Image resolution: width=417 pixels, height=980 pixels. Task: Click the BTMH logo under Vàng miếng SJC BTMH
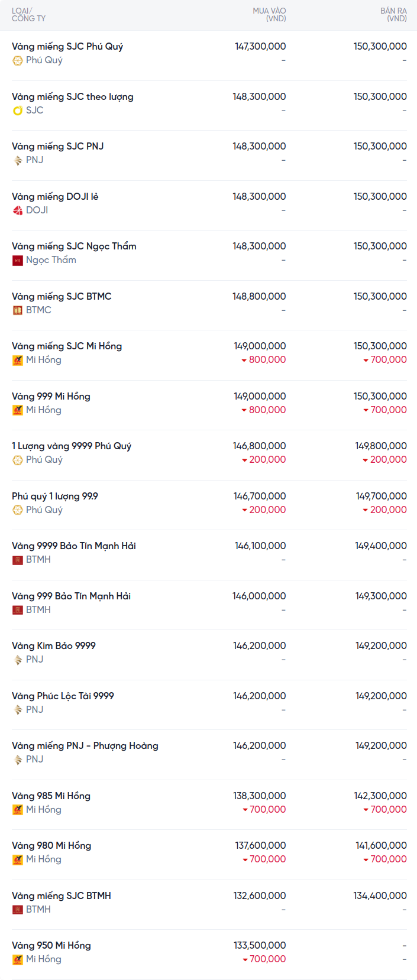point(18,910)
